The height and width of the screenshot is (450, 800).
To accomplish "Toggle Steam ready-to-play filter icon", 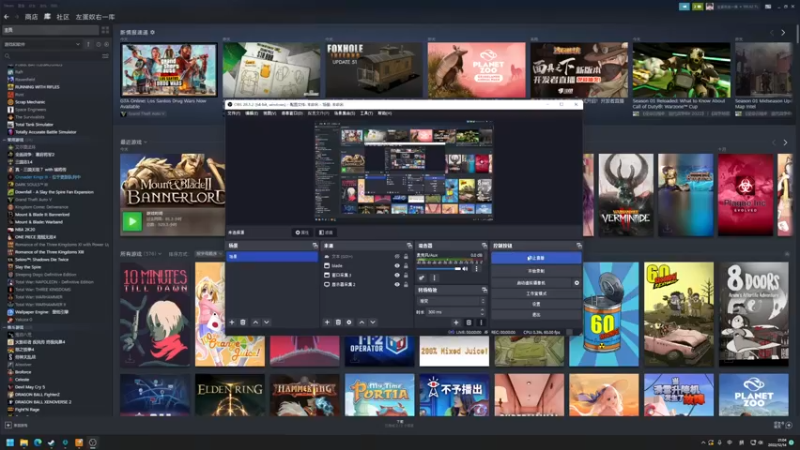I will [x=106, y=44].
